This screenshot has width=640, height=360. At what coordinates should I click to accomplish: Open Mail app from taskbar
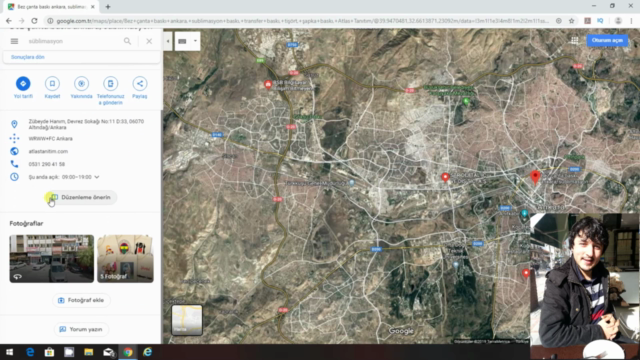[x=108, y=352]
